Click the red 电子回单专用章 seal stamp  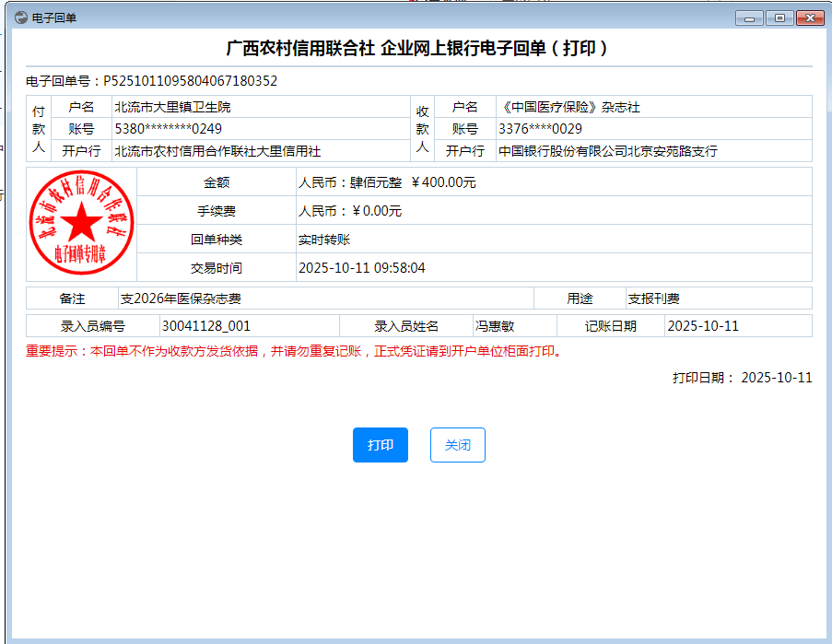82,221
